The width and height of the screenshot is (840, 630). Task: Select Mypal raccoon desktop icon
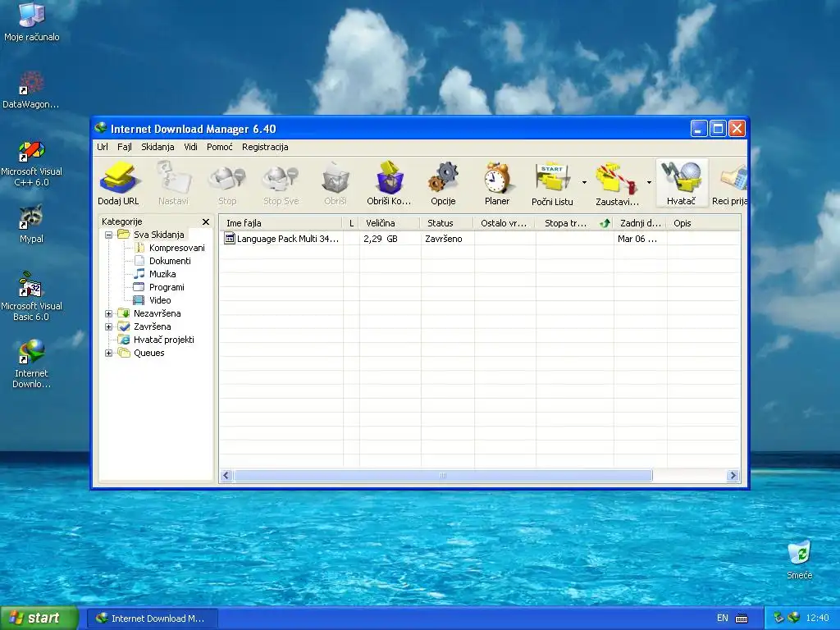[31, 224]
